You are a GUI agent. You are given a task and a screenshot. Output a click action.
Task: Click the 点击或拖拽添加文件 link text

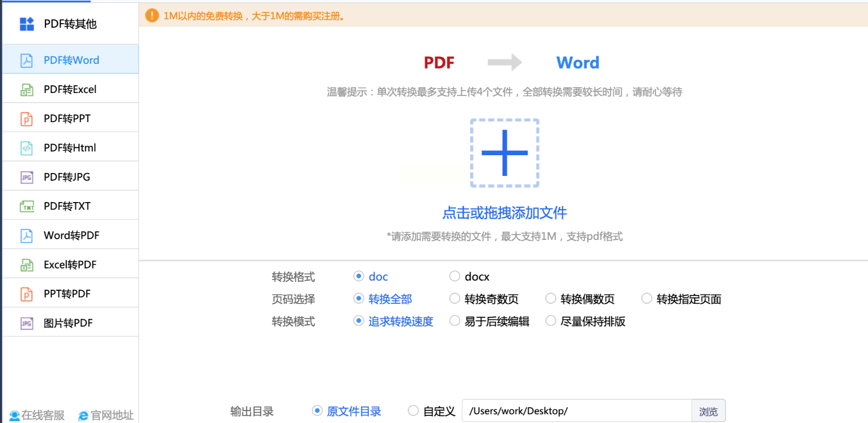click(x=504, y=213)
